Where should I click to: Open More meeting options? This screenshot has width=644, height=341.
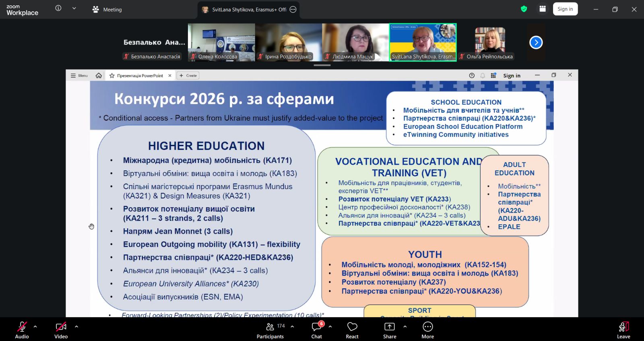coord(428,330)
